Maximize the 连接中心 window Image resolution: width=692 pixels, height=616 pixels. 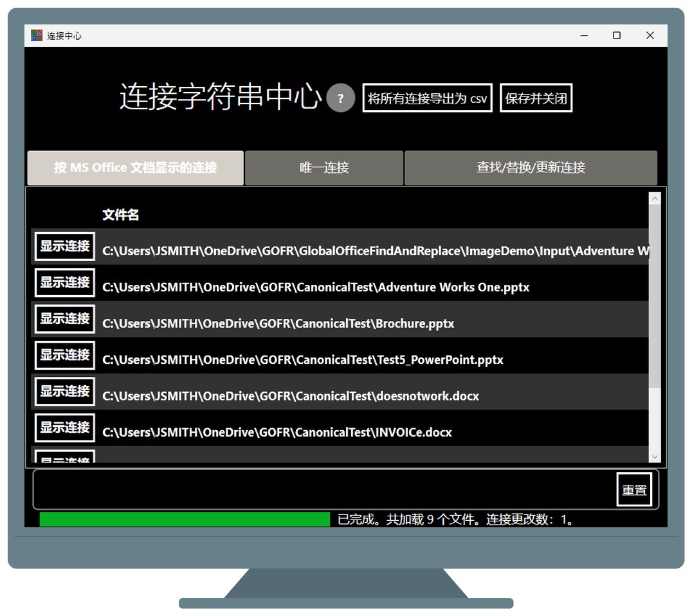617,35
